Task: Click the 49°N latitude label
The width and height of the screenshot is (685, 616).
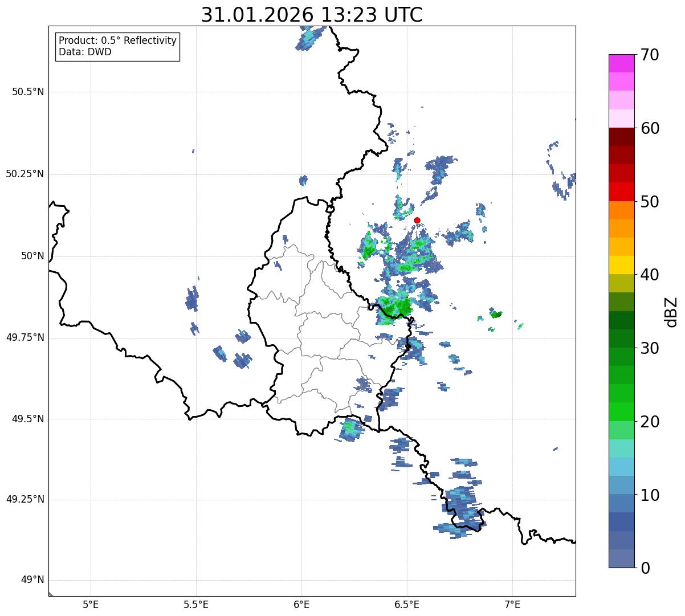Action: pyautogui.click(x=32, y=580)
